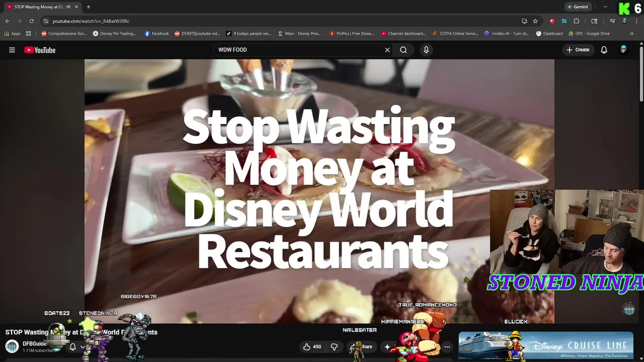Open the Gemini button in Chrome

point(577,7)
